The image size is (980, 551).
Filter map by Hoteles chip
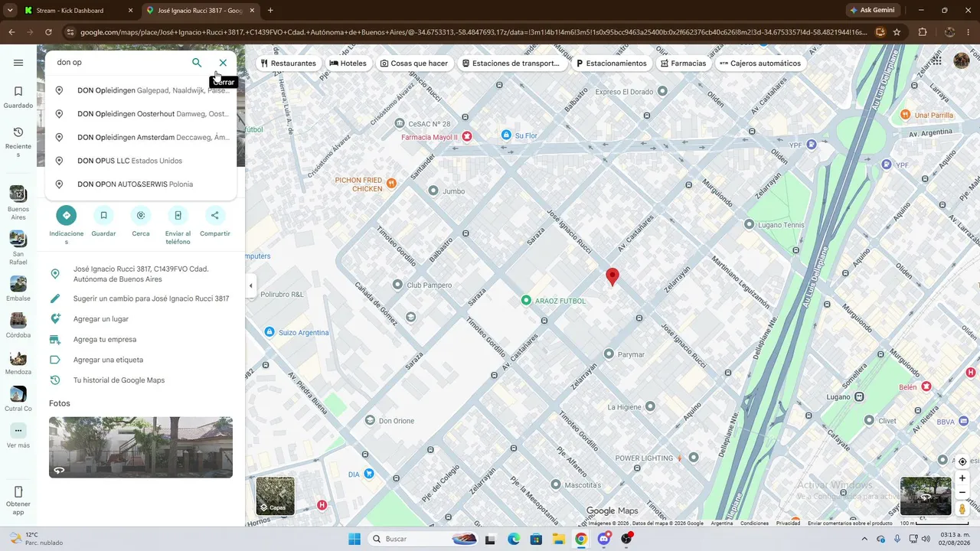[348, 64]
